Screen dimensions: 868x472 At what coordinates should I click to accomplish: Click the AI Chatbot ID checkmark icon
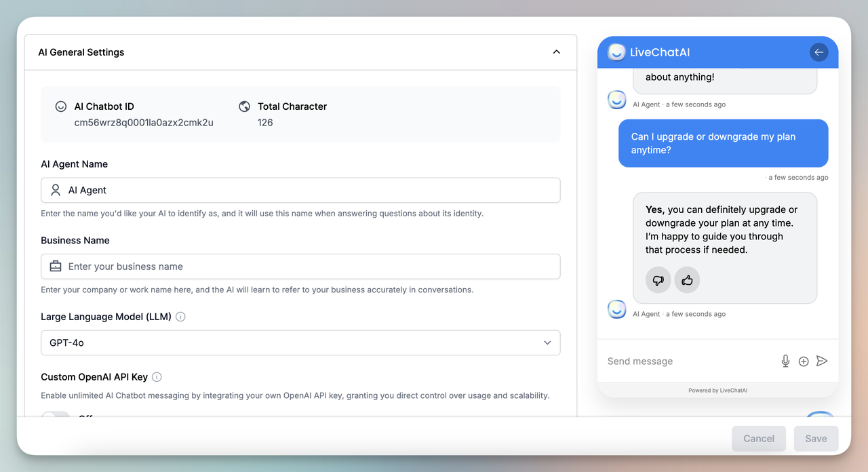60,106
